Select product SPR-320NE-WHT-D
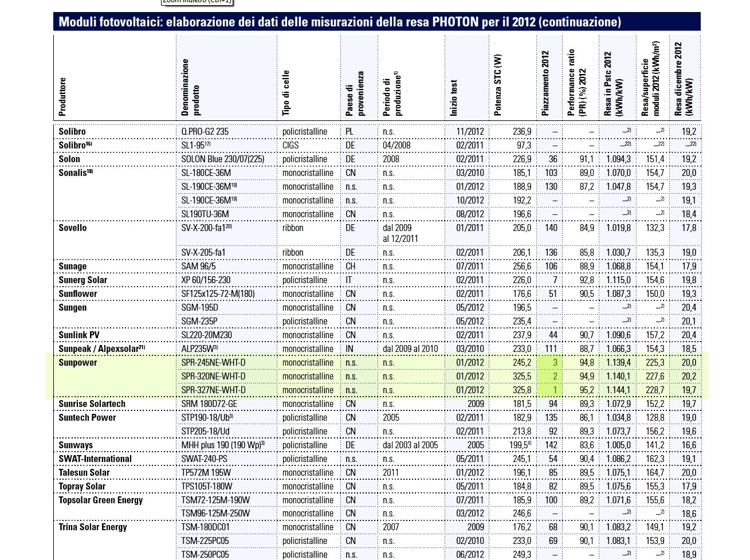 (x=213, y=377)
